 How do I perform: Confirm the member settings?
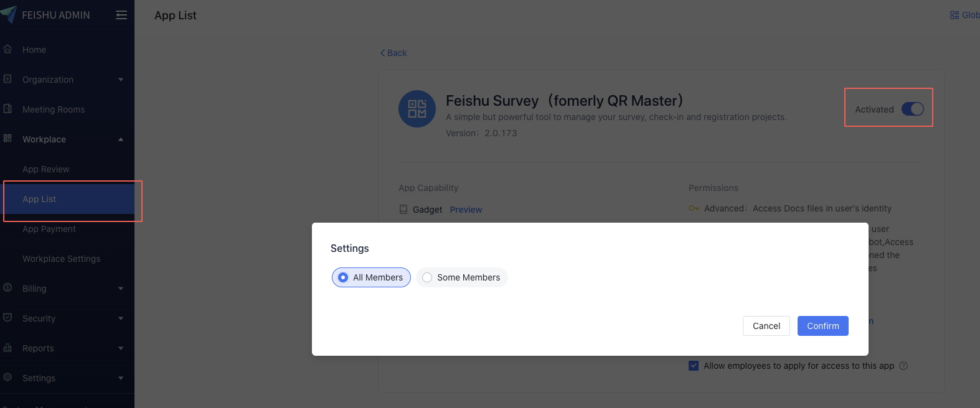click(x=822, y=326)
